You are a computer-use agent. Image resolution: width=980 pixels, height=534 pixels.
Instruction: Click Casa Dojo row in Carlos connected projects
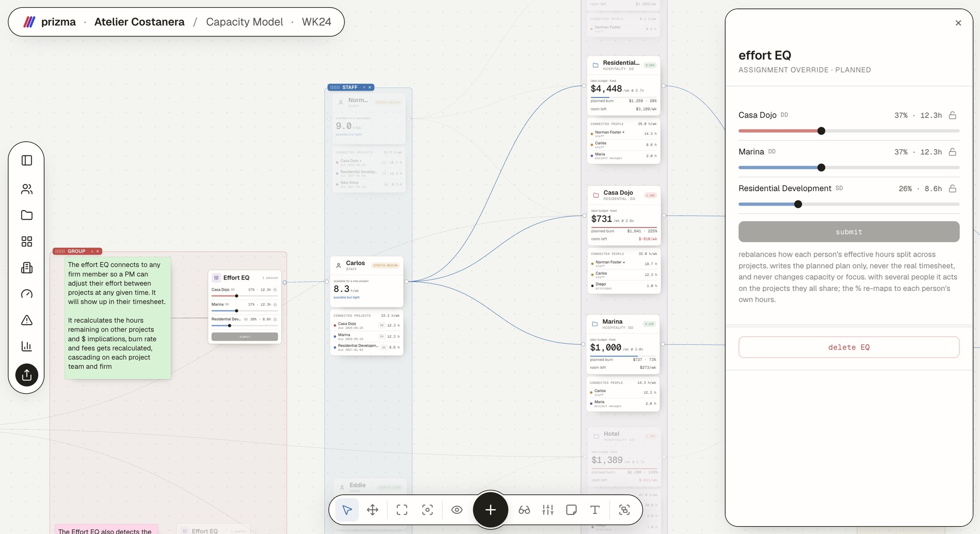367,326
